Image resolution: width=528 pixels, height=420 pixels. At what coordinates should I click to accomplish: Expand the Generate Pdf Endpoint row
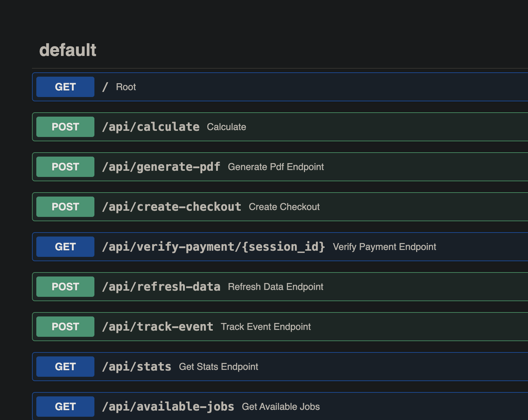click(x=254, y=166)
